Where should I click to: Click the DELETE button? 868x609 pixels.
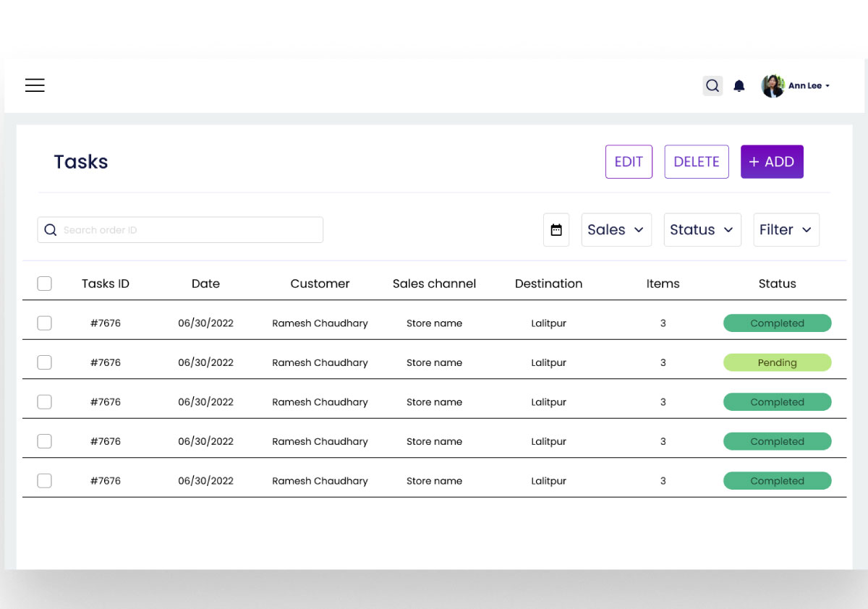point(696,162)
